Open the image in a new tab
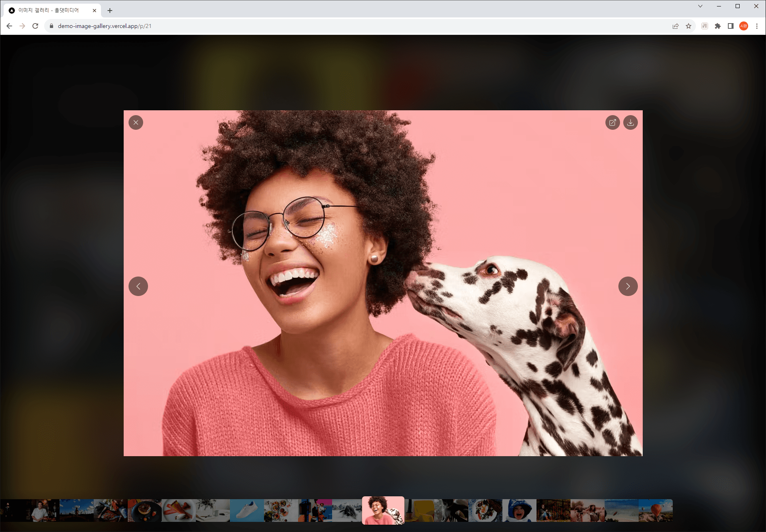Image resolution: width=766 pixels, height=532 pixels. (612, 122)
